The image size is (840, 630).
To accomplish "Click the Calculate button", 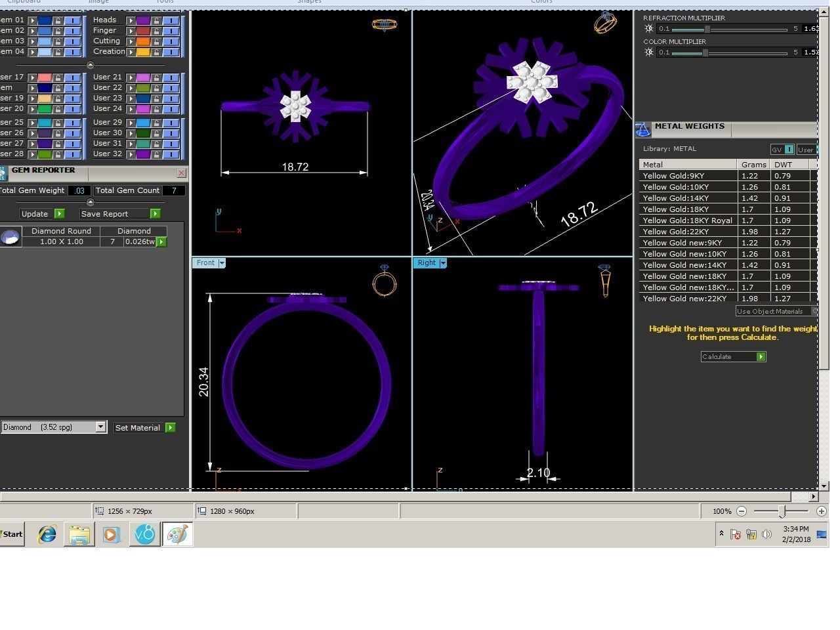I will [733, 357].
